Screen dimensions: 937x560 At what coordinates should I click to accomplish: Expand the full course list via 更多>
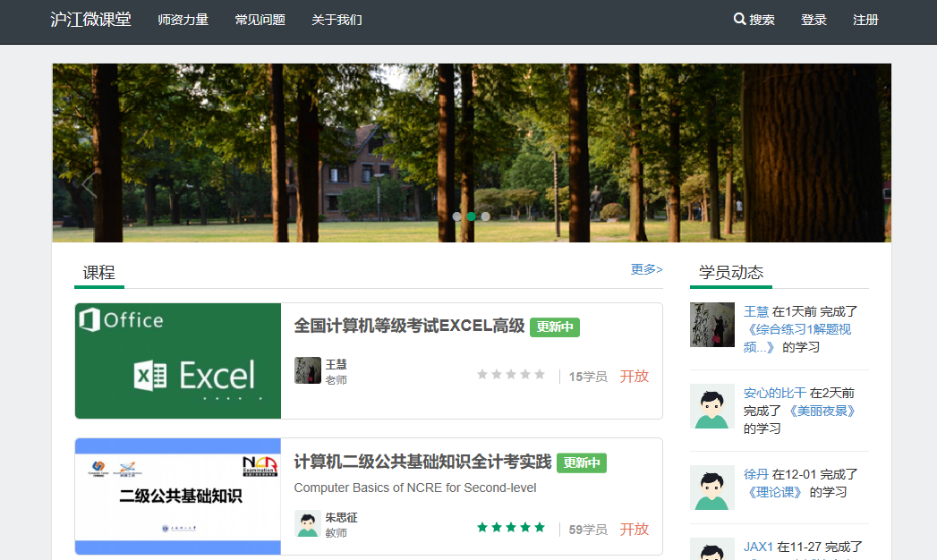point(646,269)
